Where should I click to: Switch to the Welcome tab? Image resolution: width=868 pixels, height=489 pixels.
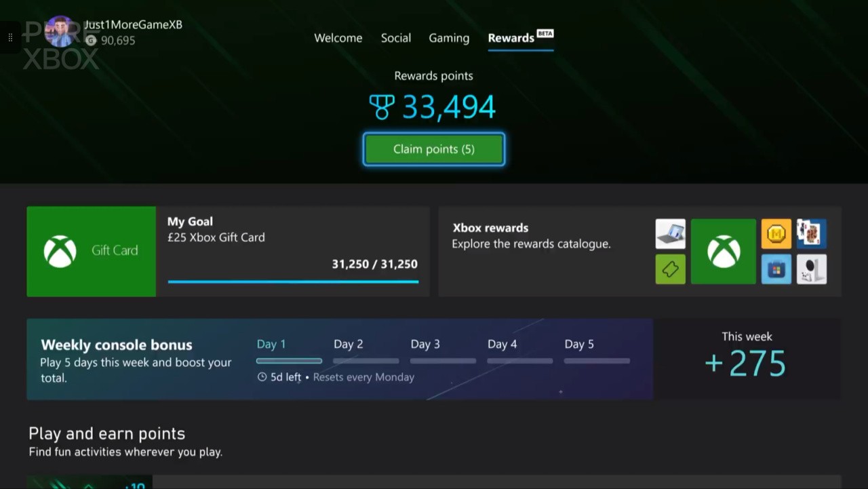[x=338, y=38]
